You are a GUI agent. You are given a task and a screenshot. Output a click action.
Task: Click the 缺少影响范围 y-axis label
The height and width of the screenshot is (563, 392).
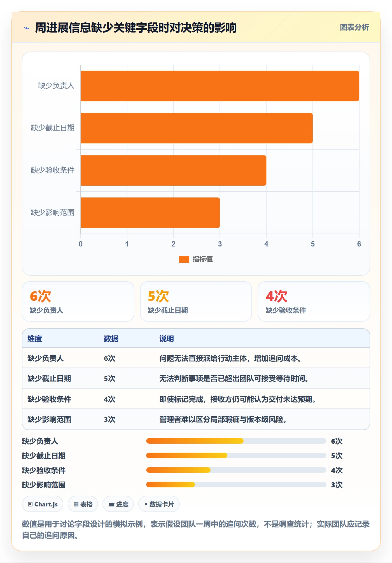[53, 212]
